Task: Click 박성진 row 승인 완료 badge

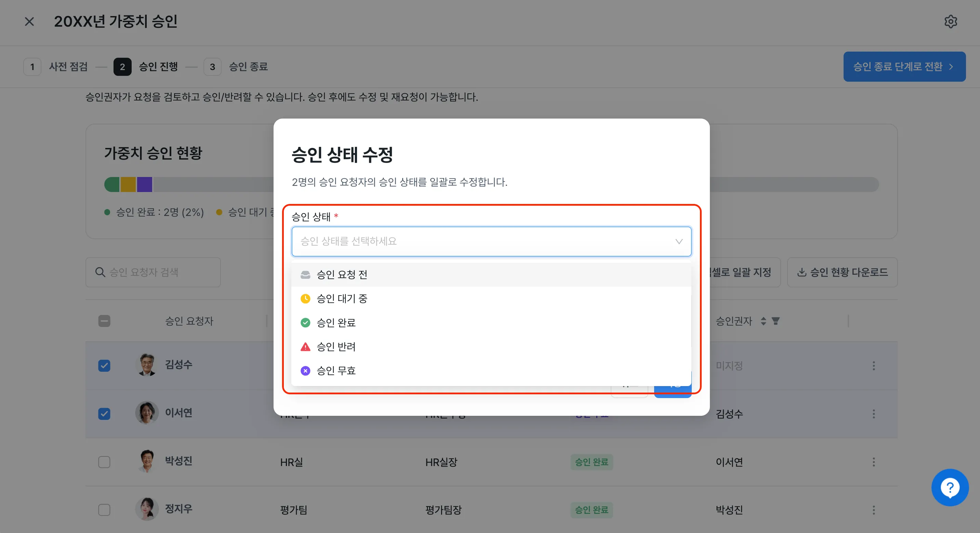Action: (592, 462)
